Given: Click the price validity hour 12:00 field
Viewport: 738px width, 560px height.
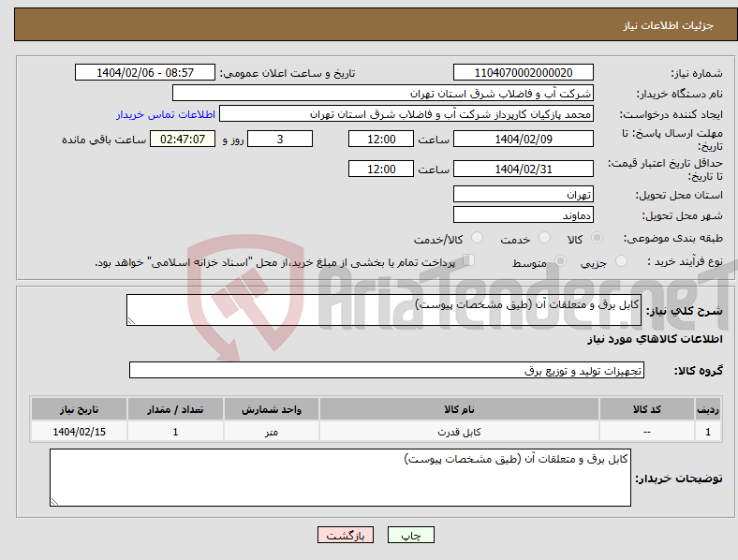Looking at the screenshot, I should click(381, 169).
